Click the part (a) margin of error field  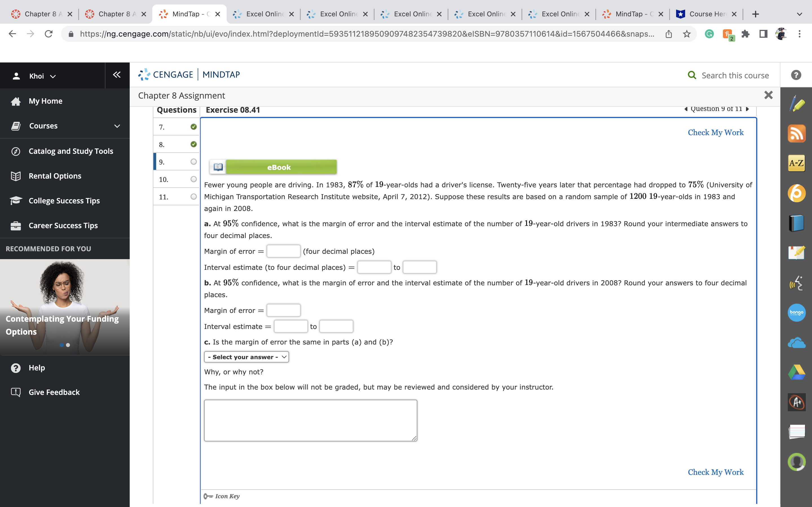pyautogui.click(x=283, y=251)
